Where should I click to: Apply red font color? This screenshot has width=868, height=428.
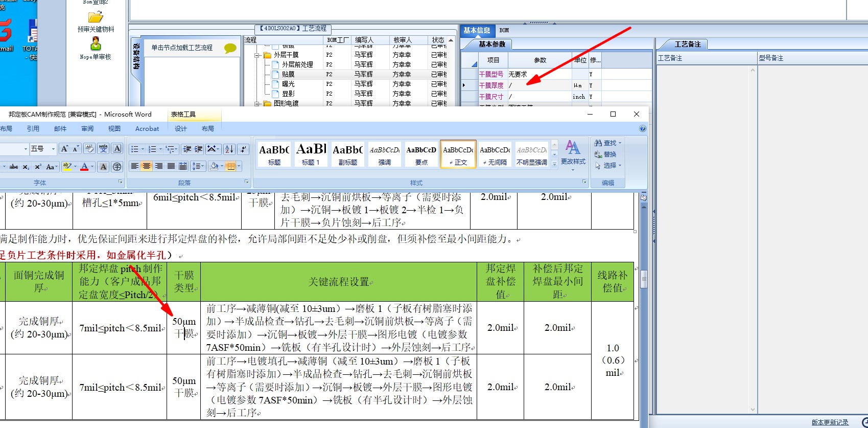point(85,167)
